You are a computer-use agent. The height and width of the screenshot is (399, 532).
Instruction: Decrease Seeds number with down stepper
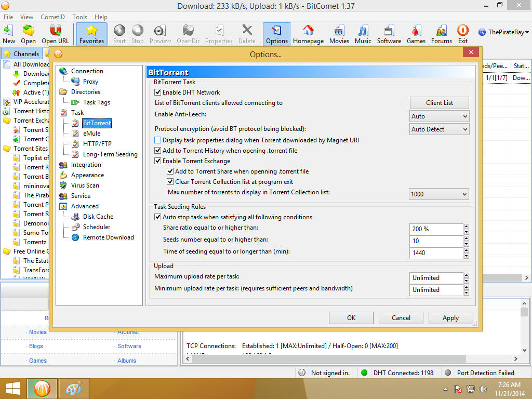pyautogui.click(x=466, y=244)
